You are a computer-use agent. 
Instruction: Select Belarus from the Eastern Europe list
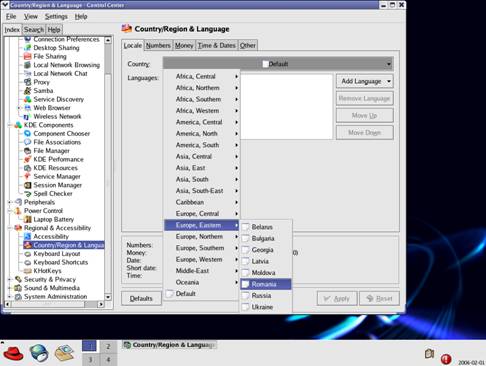click(x=266, y=227)
